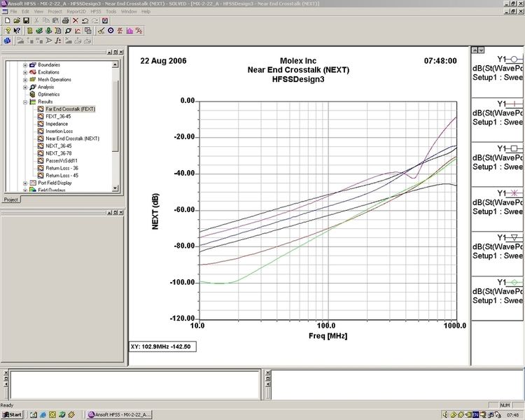
Task: Expand the Mesh Operations tree node
Action: click(x=25, y=80)
